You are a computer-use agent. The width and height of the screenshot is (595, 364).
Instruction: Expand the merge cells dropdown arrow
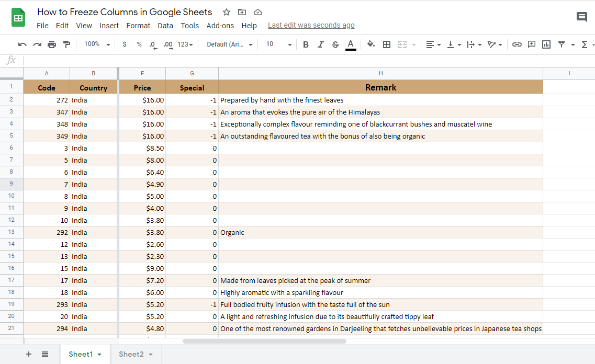click(x=414, y=45)
